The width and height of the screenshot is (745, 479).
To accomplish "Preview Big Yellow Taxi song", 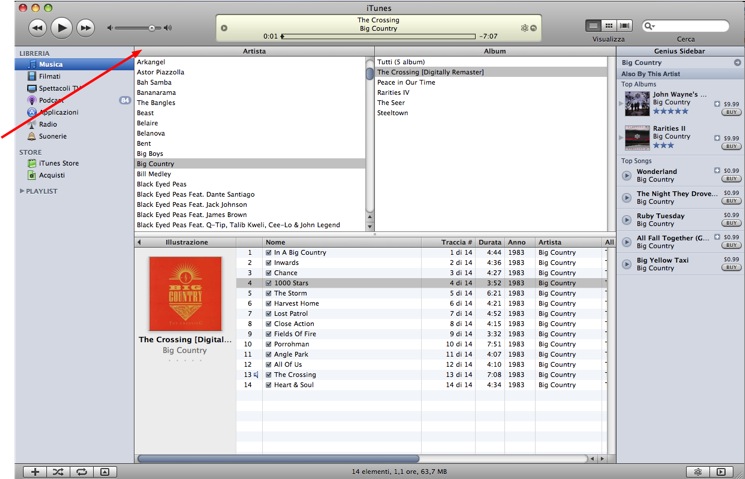I will [x=627, y=264].
